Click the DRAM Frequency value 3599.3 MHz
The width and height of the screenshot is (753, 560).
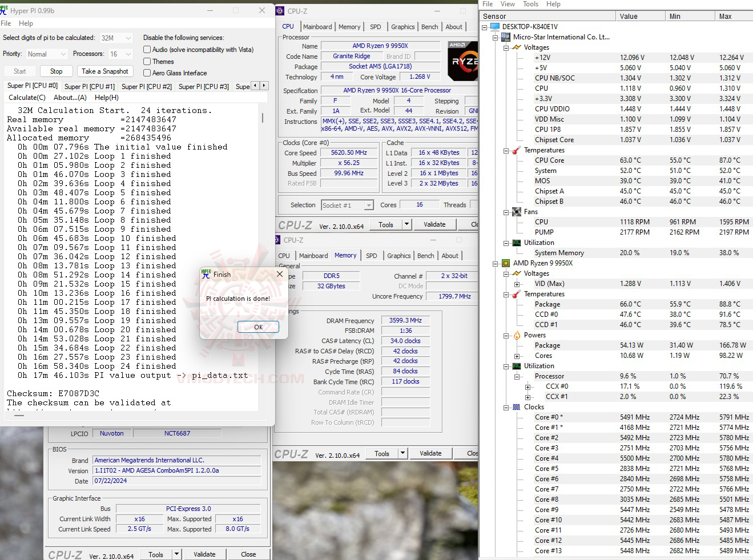pos(405,321)
